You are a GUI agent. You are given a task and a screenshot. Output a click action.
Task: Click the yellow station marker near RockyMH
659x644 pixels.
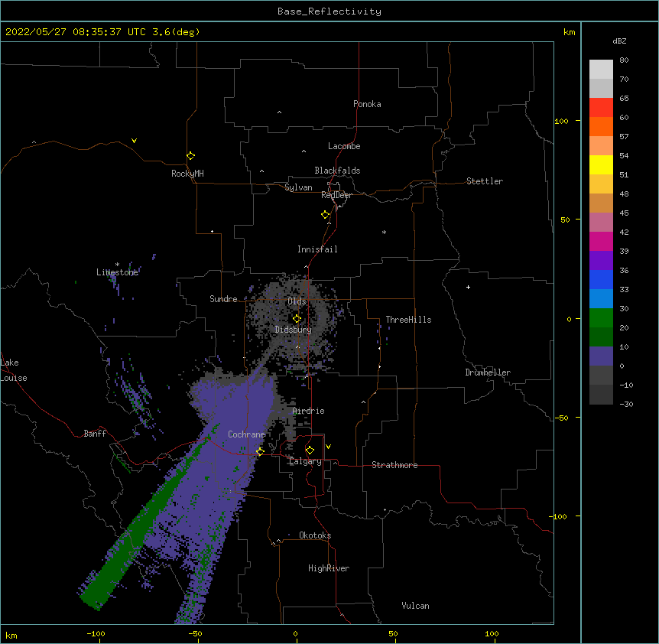[x=190, y=155]
